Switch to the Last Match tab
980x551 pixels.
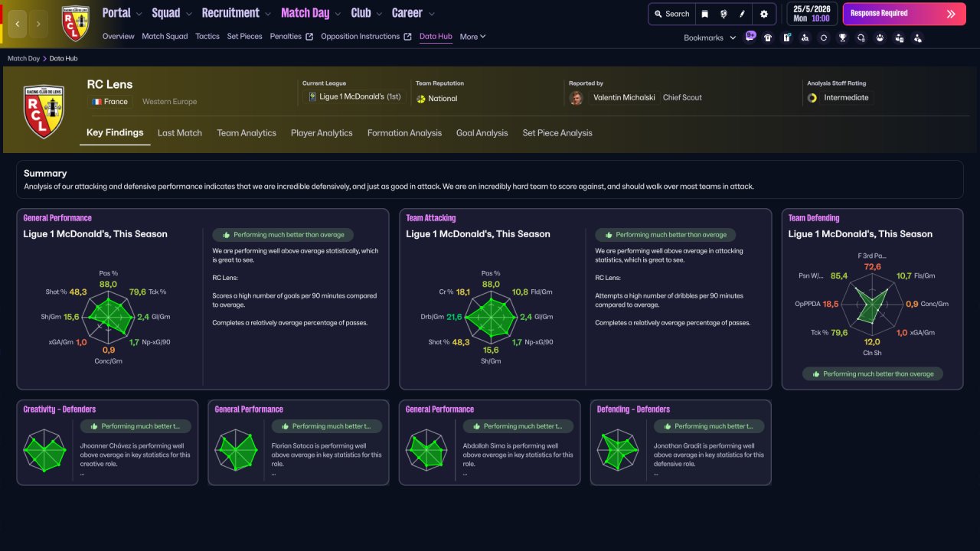click(x=180, y=133)
